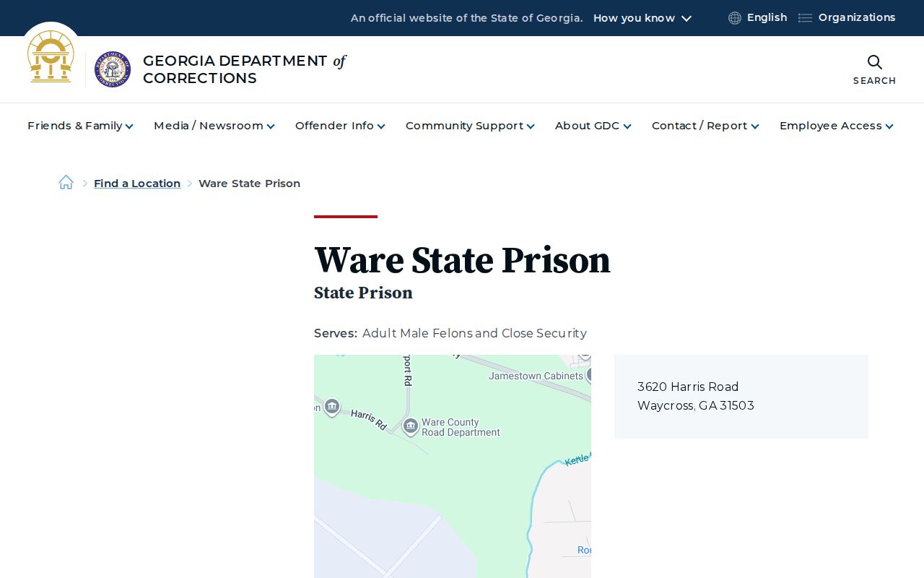The image size is (924, 578).
Task: Click the official website of Georgia text
Action: 466,18
